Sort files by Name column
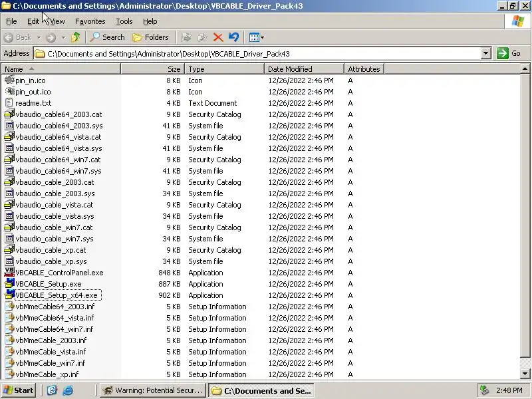The image size is (532, 399). click(x=61, y=69)
